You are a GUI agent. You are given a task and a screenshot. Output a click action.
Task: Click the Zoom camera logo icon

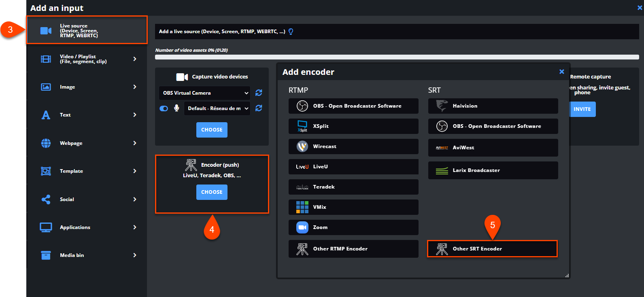coord(302,227)
